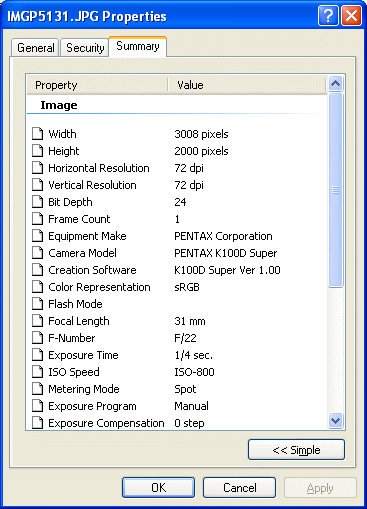Select the Horizontal Resolution row icon
Viewport: 367px width, 509px height.
pyautogui.click(x=38, y=168)
